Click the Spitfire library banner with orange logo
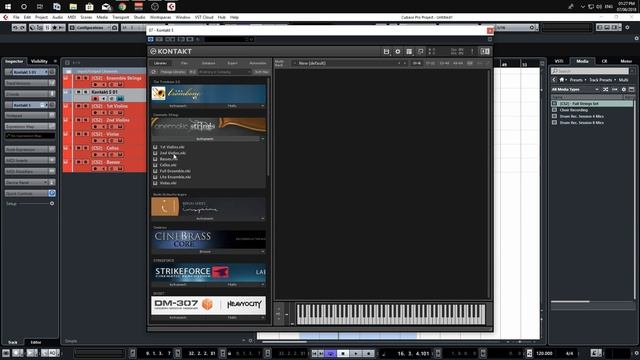Viewport: 640px width, 360px height. (x=209, y=207)
